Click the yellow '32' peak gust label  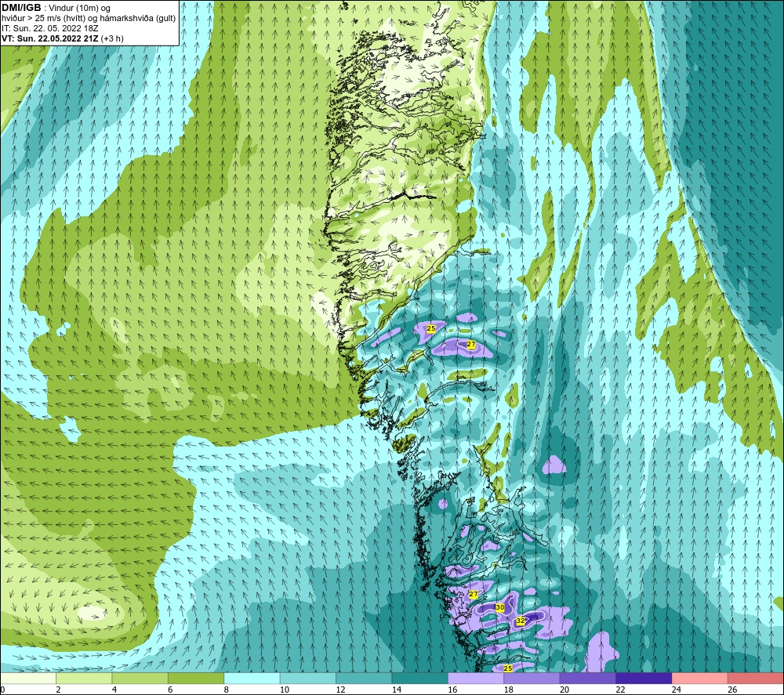click(x=521, y=621)
